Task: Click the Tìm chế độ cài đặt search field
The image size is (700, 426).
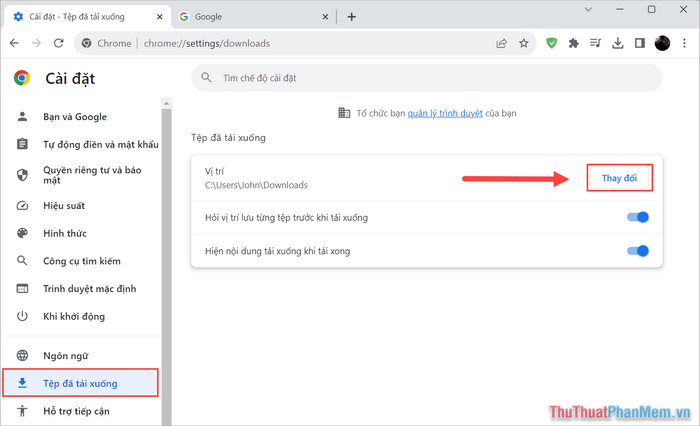Action: pos(427,78)
